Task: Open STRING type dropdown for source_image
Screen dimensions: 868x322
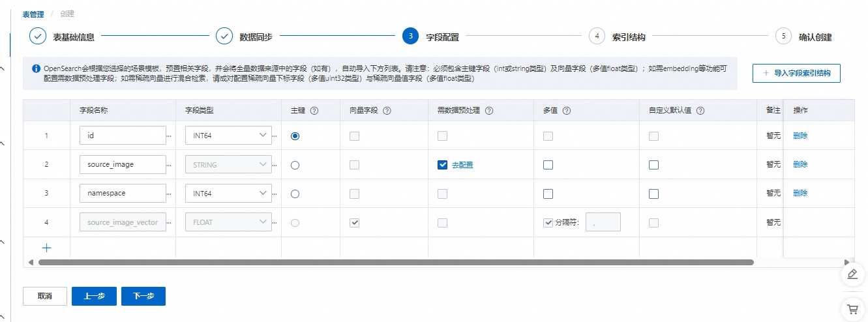Action: (x=228, y=164)
